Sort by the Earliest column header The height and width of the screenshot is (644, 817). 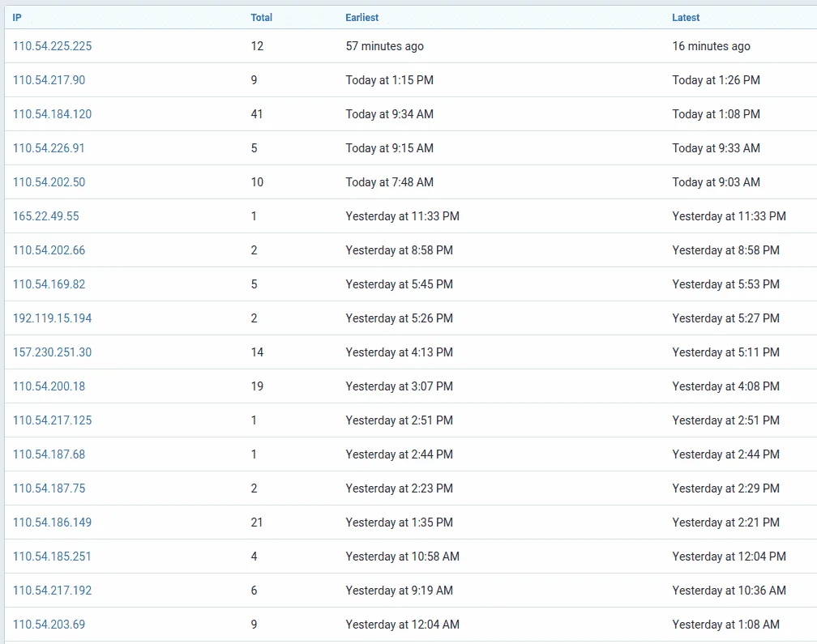361,18
